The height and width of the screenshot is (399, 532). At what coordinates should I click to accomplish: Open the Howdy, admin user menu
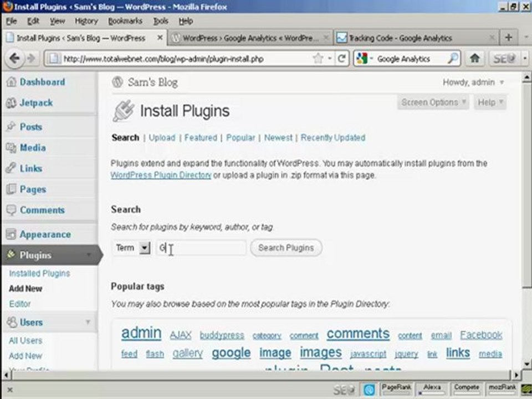(x=473, y=83)
